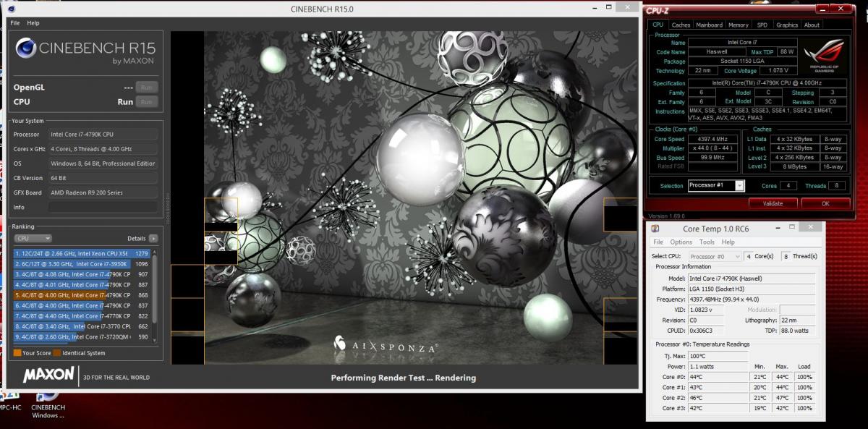Click the brown Identical System legend swatch
The image size is (868, 429).
click(56, 353)
